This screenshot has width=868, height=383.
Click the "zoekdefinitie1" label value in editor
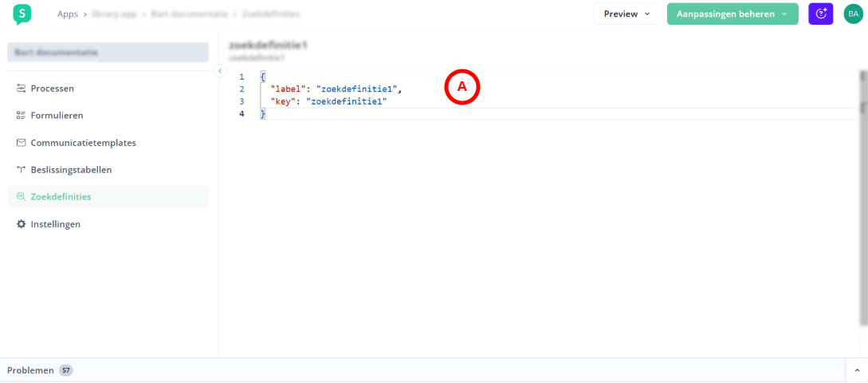coord(356,89)
